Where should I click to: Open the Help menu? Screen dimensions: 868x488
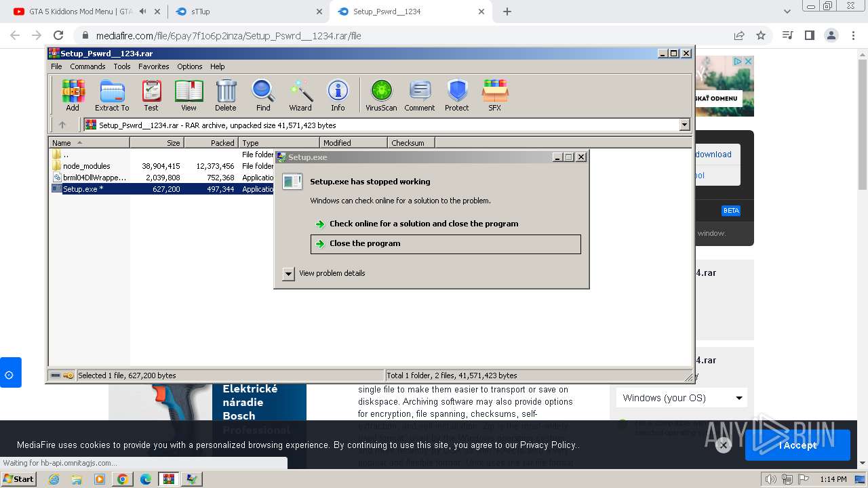click(x=217, y=66)
